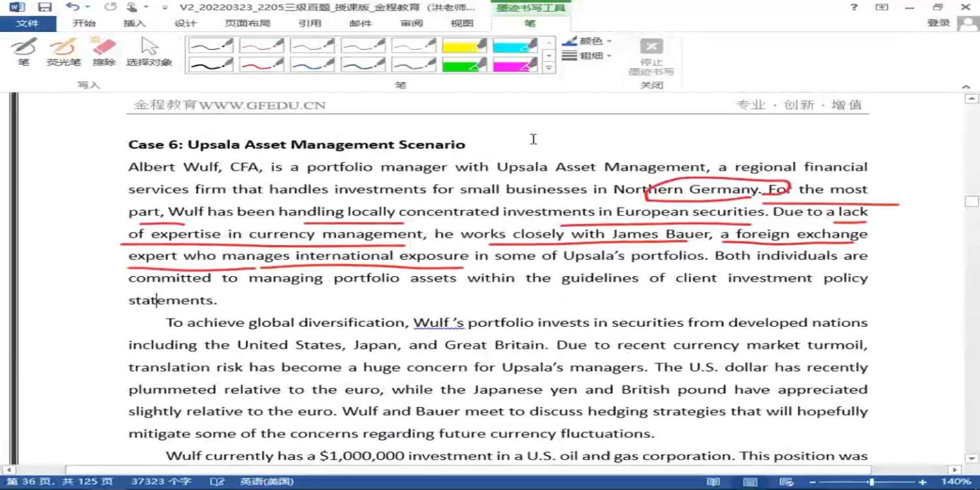Click the zoom slider in status bar

click(x=870, y=482)
